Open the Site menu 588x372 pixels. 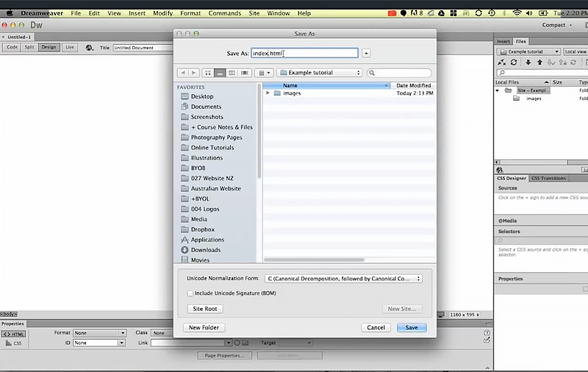tap(254, 13)
